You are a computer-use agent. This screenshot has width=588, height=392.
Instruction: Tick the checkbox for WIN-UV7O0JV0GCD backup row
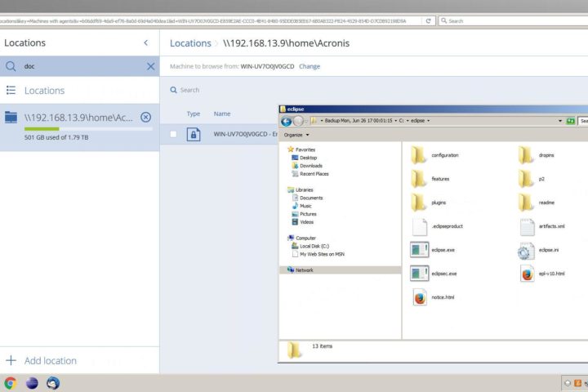173,134
